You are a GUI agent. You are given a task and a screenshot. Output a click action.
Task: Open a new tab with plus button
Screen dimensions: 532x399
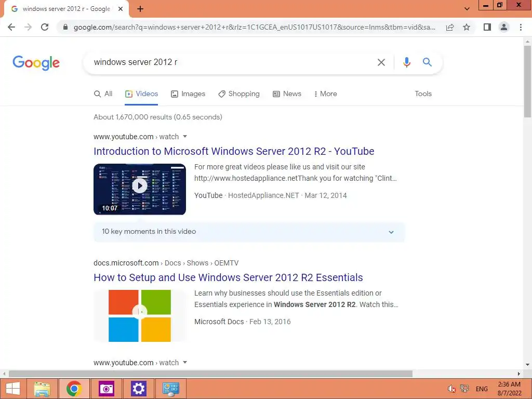pos(140,9)
